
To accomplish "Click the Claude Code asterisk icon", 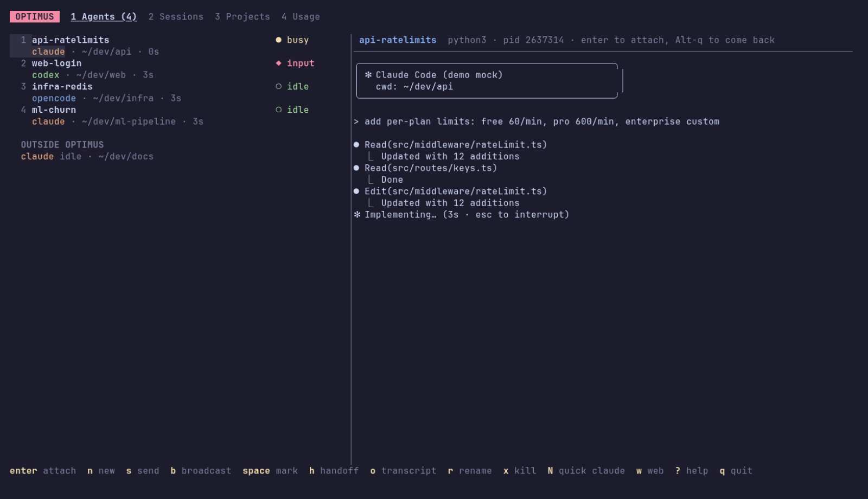I will tap(368, 75).
